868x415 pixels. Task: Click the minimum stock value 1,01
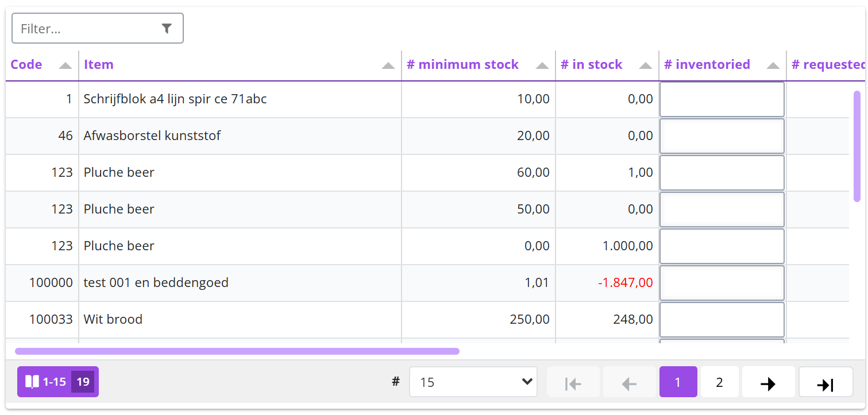click(537, 283)
